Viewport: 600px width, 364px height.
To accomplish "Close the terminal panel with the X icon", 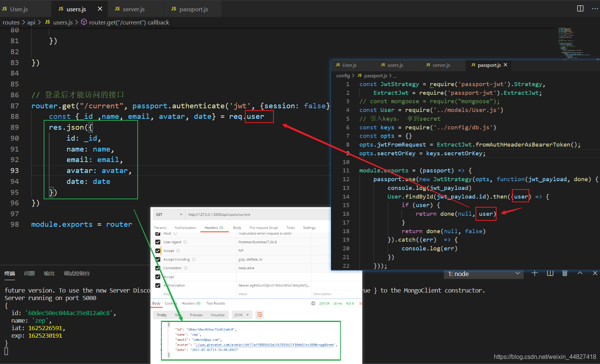I will pyautogui.click(x=595, y=273).
